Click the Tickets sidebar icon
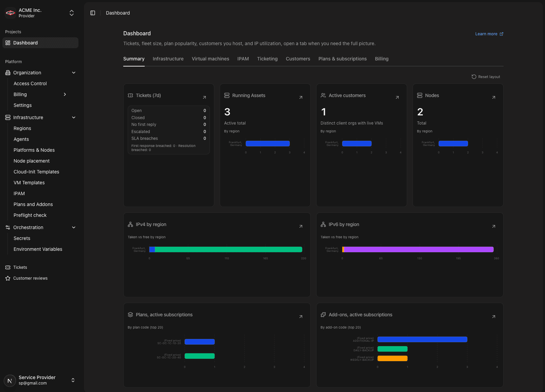 [8, 267]
